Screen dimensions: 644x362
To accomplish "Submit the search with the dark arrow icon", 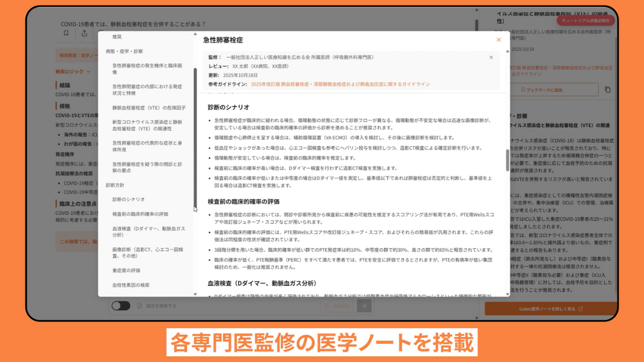I will tap(364, 306).
